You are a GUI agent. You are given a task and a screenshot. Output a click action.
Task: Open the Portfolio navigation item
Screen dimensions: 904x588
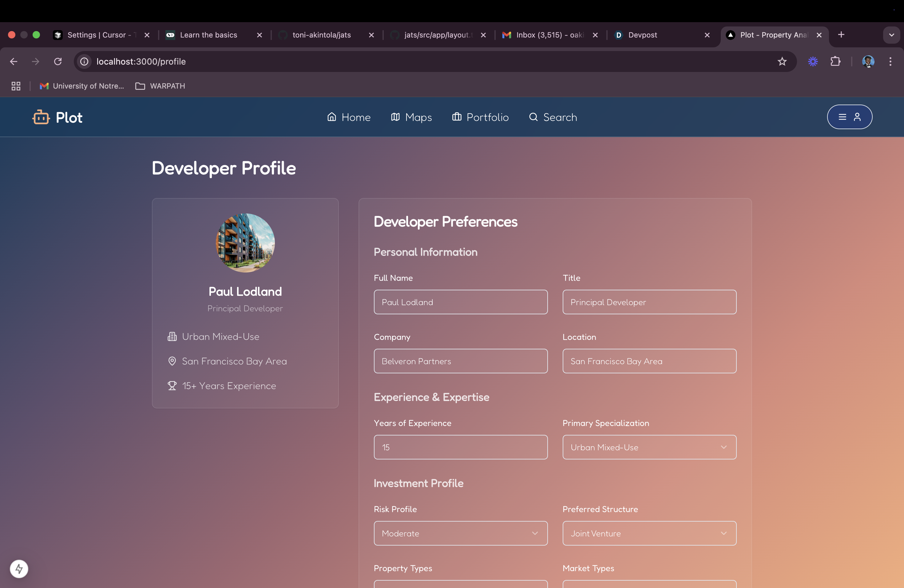pyautogui.click(x=480, y=117)
